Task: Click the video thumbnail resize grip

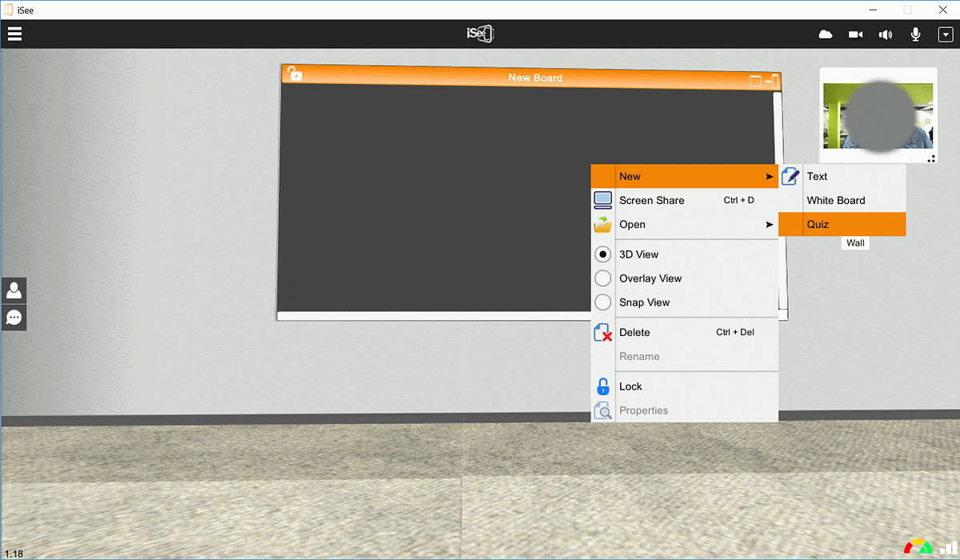Action: [931, 159]
